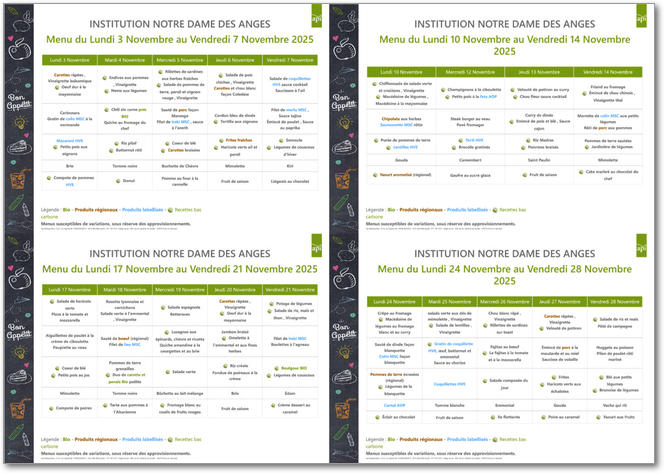The width and height of the screenshot is (664, 473).
Task: Select the Lundi 3 Novembre column header
Action: point(69,60)
